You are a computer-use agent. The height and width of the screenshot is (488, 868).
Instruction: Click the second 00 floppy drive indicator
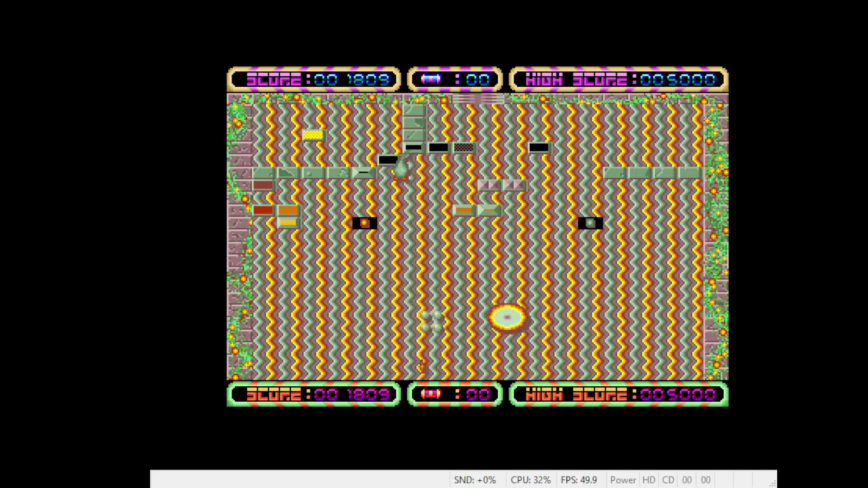(x=706, y=480)
